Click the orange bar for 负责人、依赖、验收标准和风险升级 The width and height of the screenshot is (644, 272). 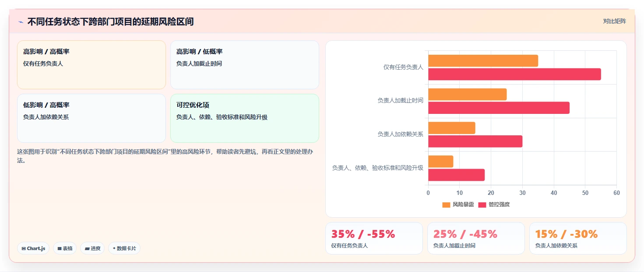440,162
